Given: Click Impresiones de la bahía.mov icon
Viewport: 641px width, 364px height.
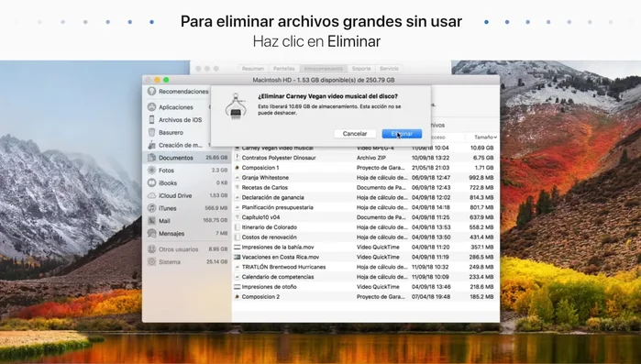Looking at the screenshot, I should click(237, 248).
